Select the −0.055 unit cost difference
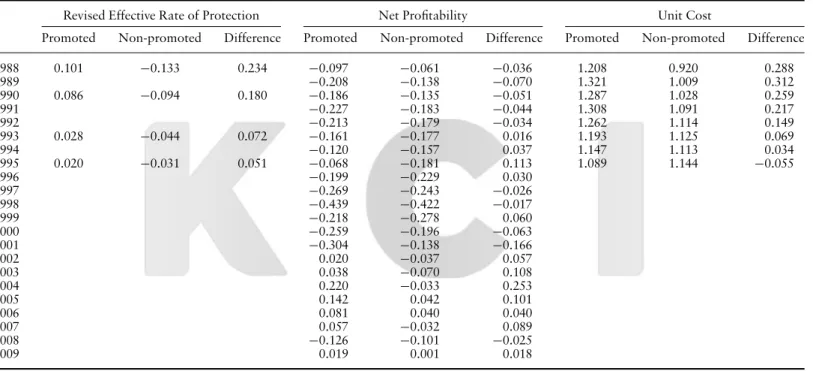This screenshot has width=813, height=371. (774, 163)
